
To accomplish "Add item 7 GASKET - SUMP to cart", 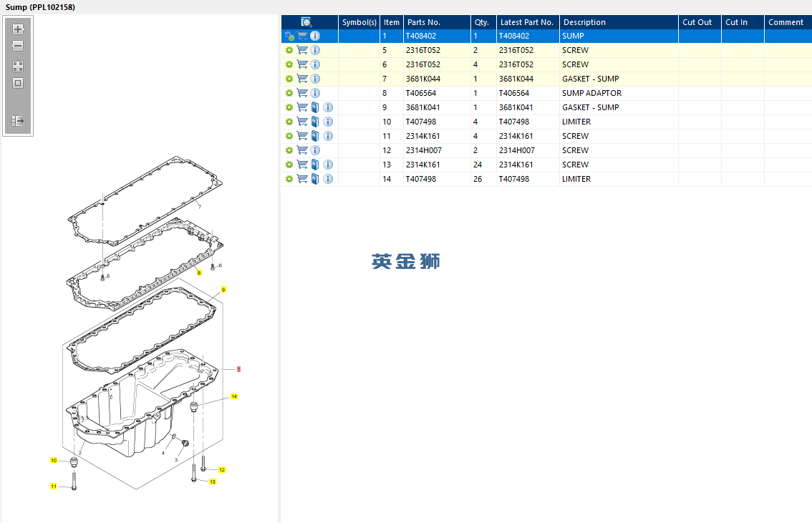I will coord(302,79).
